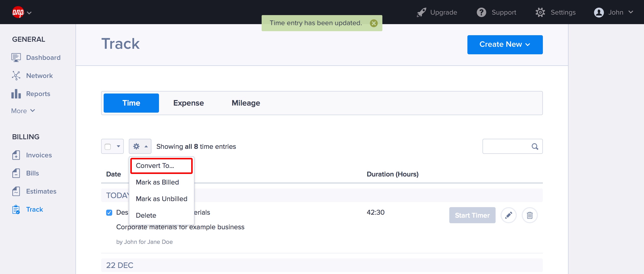This screenshot has width=644, height=274.
Task: Switch to the Expense tab
Action: click(188, 103)
